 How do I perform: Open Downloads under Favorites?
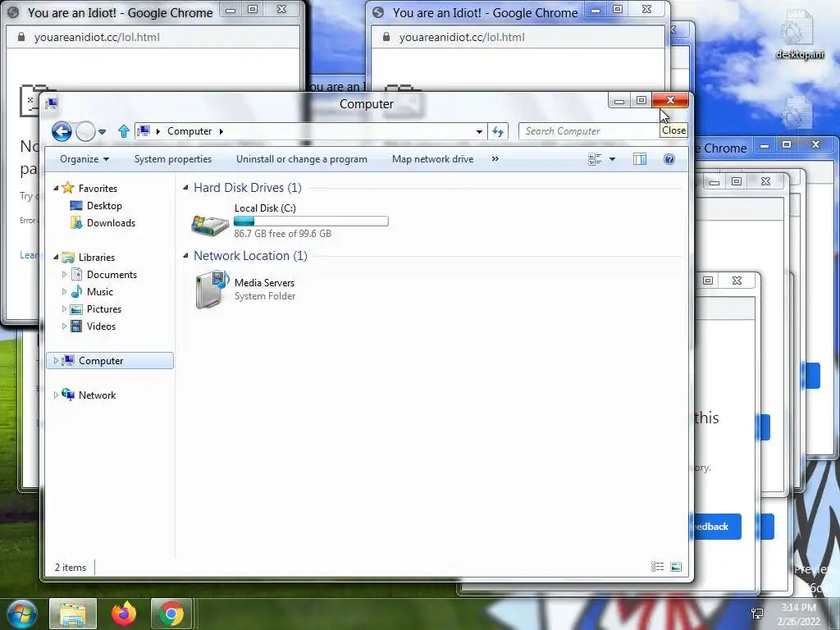click(111, 223)
